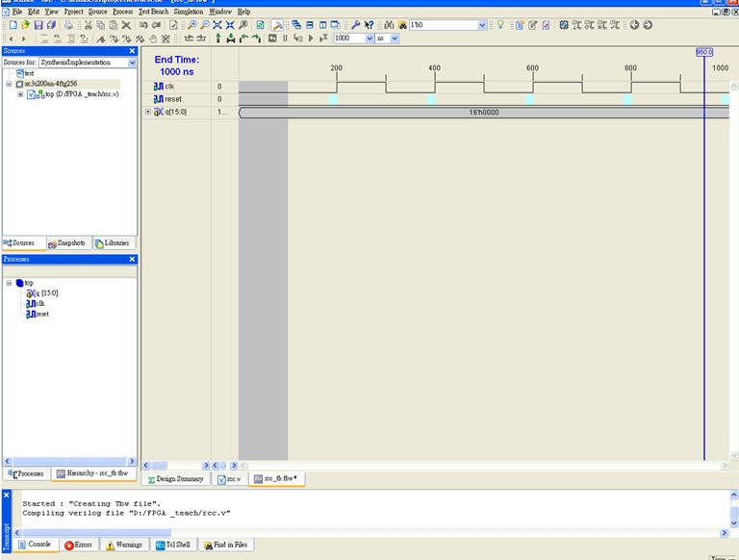Click the Print icon in the toolbar
Image resolution: width=739 pixels, height=560 pixels.
click(67, 25)
